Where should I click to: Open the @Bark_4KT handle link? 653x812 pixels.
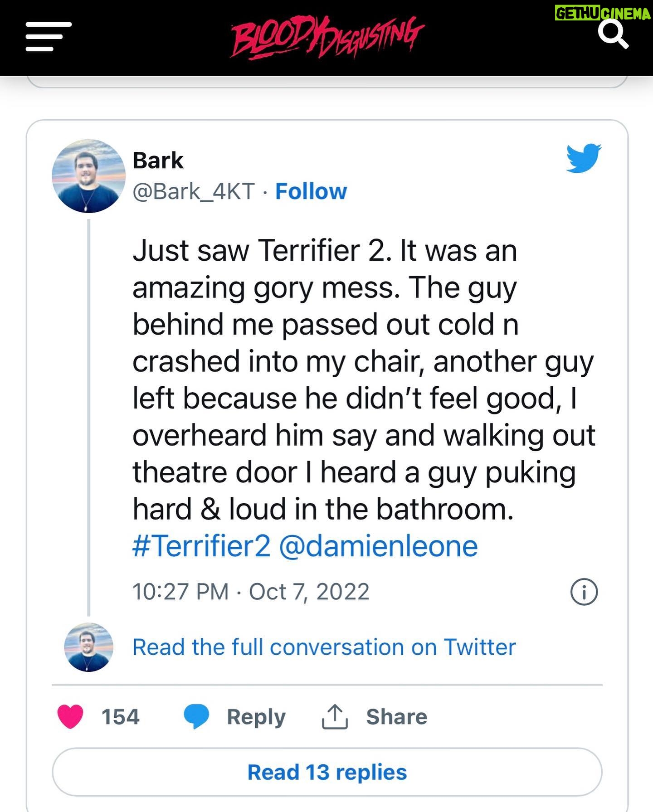[x=194, y=191]
